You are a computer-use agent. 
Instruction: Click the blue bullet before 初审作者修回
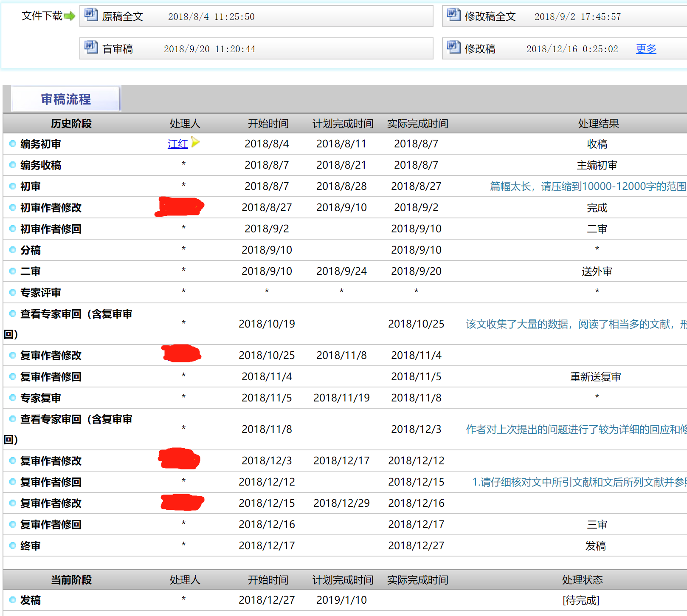pos(13,229)
